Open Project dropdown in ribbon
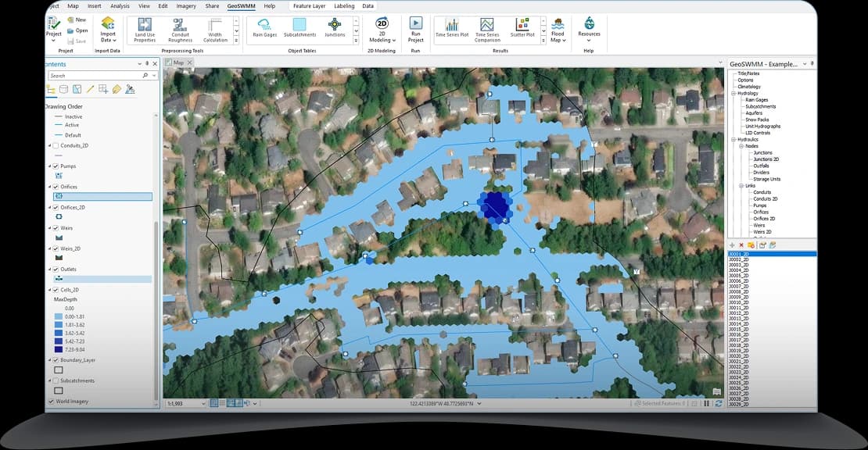Screen dimensions: 868x450 point(53,30)
